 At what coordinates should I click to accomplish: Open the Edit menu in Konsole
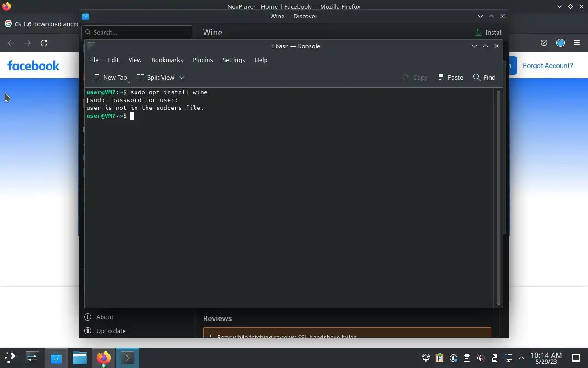pyautogui.click(x=113, y=60)
